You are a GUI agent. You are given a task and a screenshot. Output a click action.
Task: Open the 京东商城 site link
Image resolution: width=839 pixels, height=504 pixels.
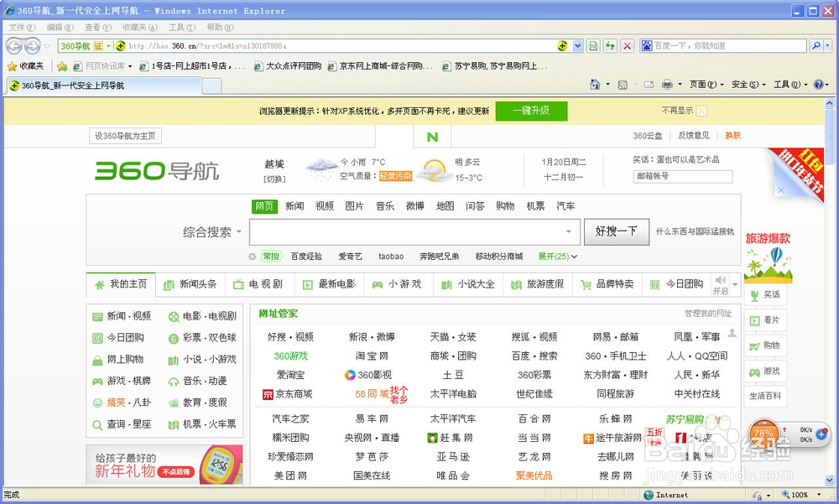click(288, 394)
